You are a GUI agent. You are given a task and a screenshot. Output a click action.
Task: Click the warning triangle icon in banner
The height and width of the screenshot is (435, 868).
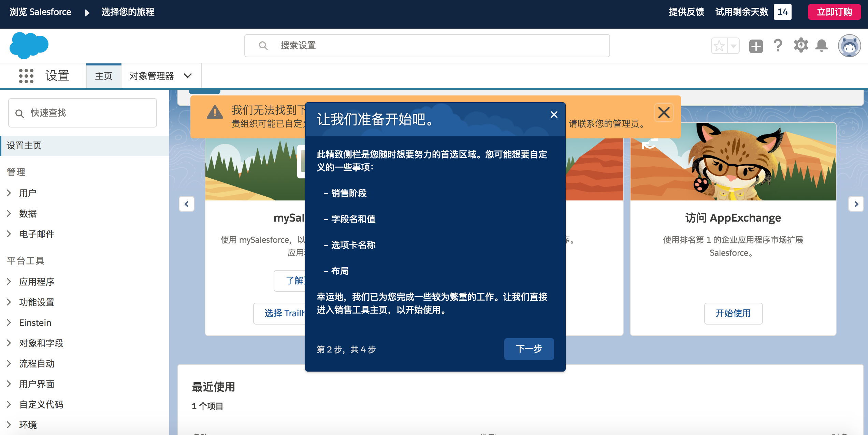click(x=215, y=112)
